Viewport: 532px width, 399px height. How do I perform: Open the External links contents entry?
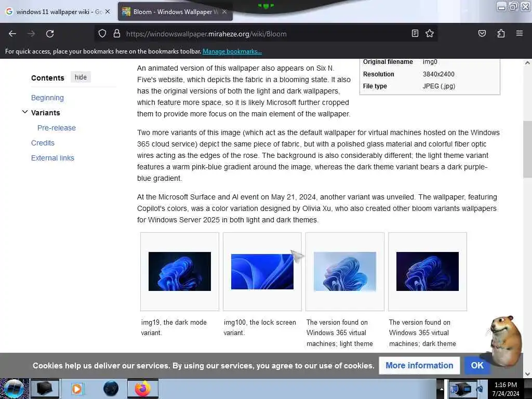tap(52, 158)
